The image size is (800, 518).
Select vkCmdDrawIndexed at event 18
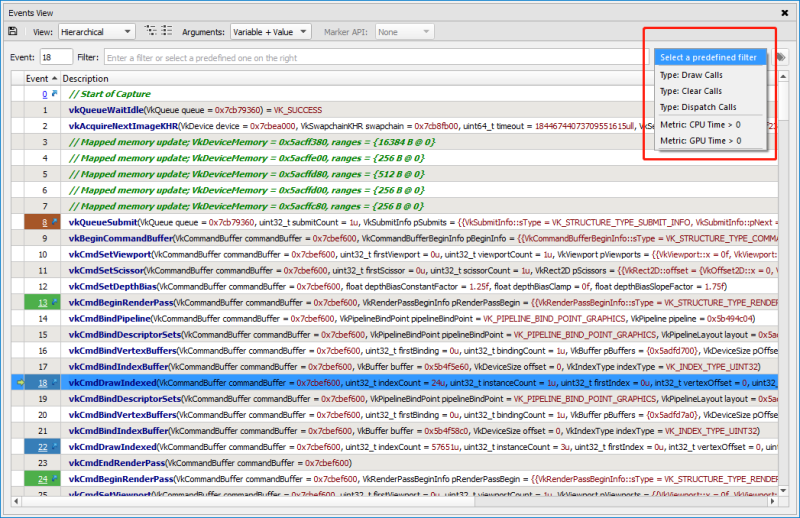[x=394, y=382]
